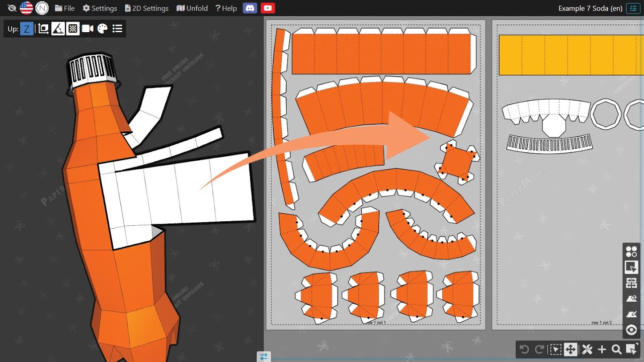Click the row 1 col 1 page label
This screenshot has width=644, height=362.
(377, 323)
